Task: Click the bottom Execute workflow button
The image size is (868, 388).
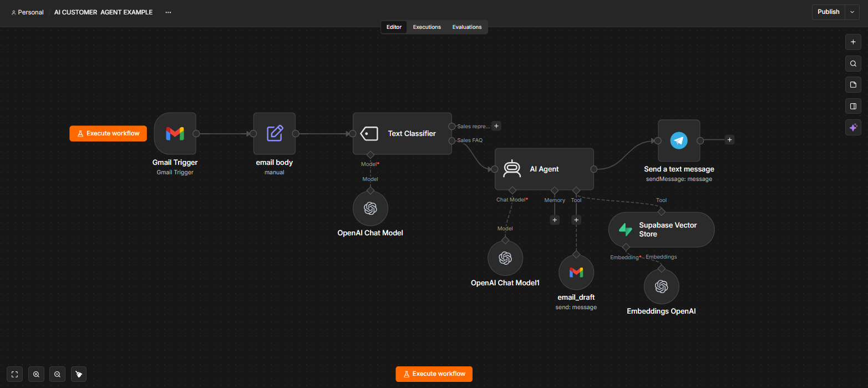Action: click(434, 374)
